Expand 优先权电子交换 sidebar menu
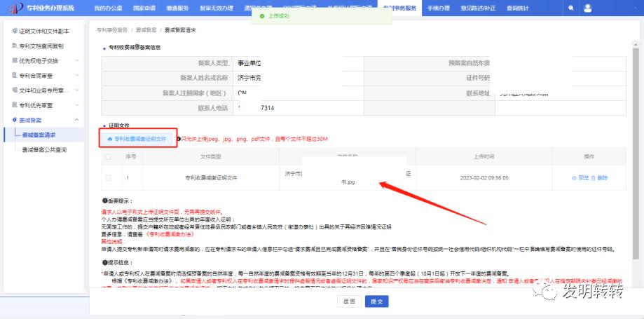644x319 pixels. coord(77,61)
